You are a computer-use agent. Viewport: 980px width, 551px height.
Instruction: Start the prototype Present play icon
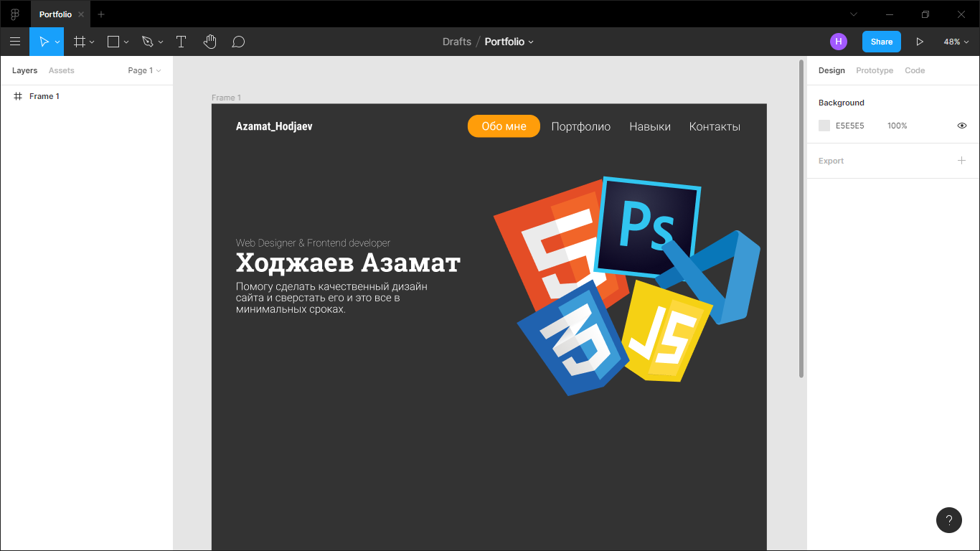coord(920,42)
